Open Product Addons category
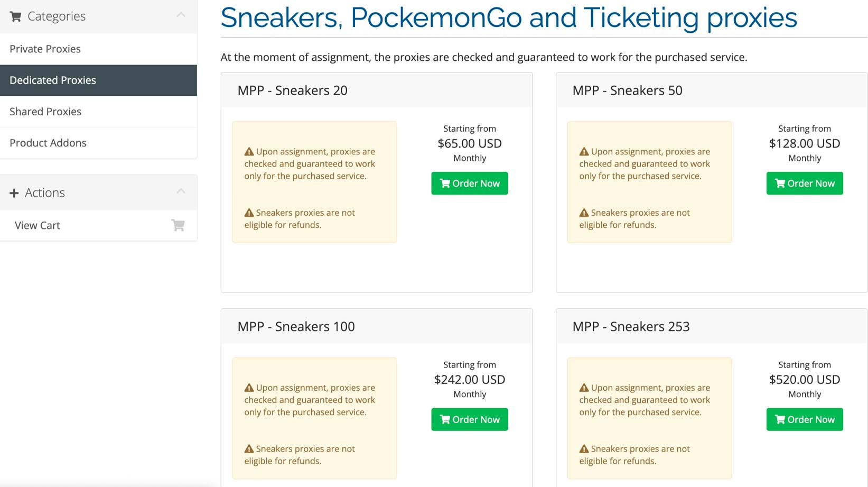Screen dimensions: 868x487 [48, 143]
